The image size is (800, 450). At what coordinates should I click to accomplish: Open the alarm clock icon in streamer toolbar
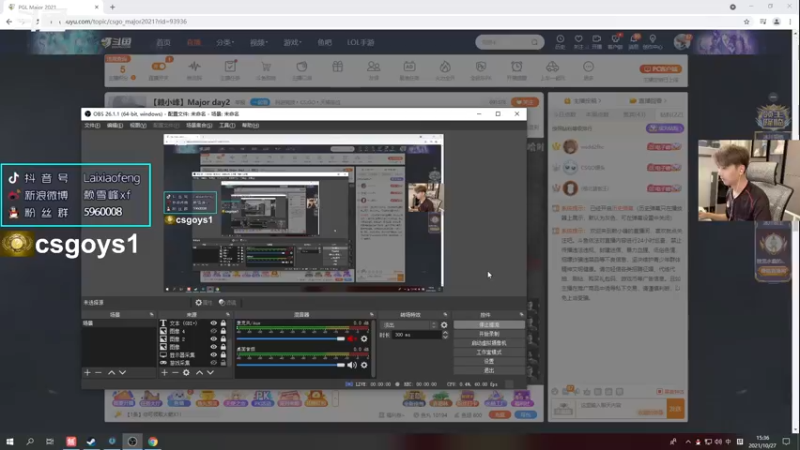(x=516, y=67)
